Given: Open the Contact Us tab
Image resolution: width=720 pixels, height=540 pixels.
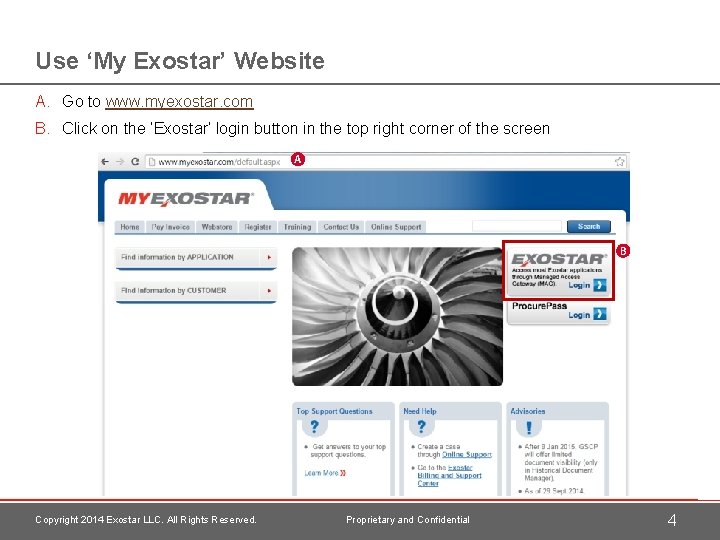Looking at the screenshot, I should [x=341, y=227].
